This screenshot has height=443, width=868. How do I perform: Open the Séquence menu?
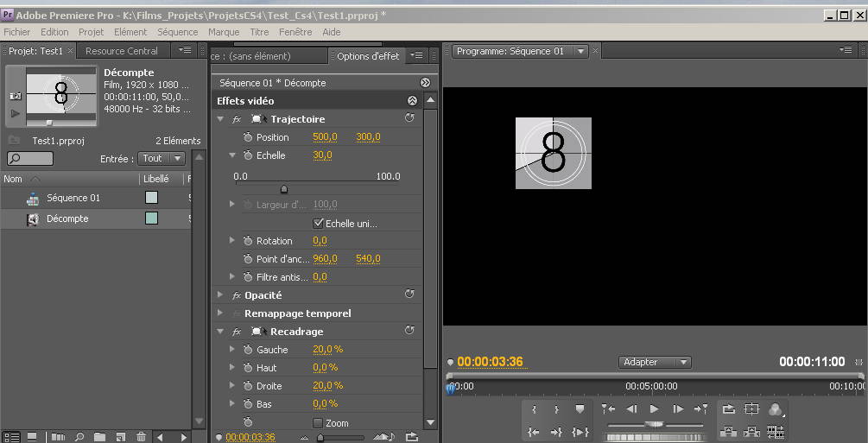point(178,32)
